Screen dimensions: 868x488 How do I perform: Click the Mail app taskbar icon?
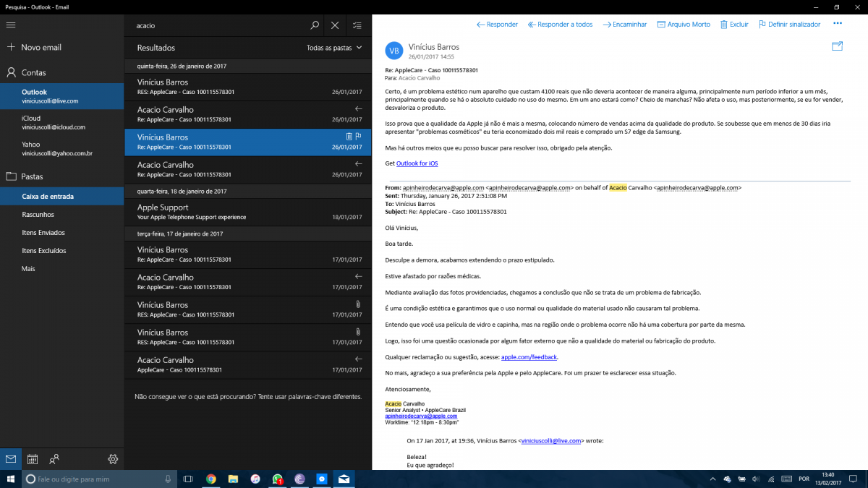pos(344,479)
